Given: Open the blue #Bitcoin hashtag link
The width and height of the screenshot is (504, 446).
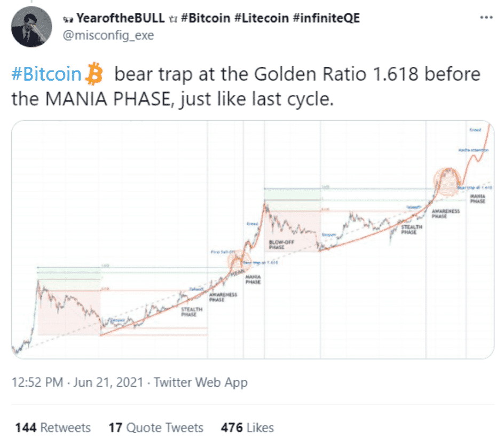Looking at the screenshot, I should [x=46, y=75].
